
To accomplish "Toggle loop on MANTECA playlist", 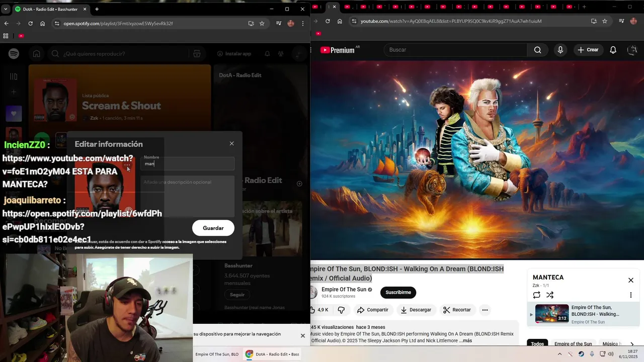I will pos(536,295).
